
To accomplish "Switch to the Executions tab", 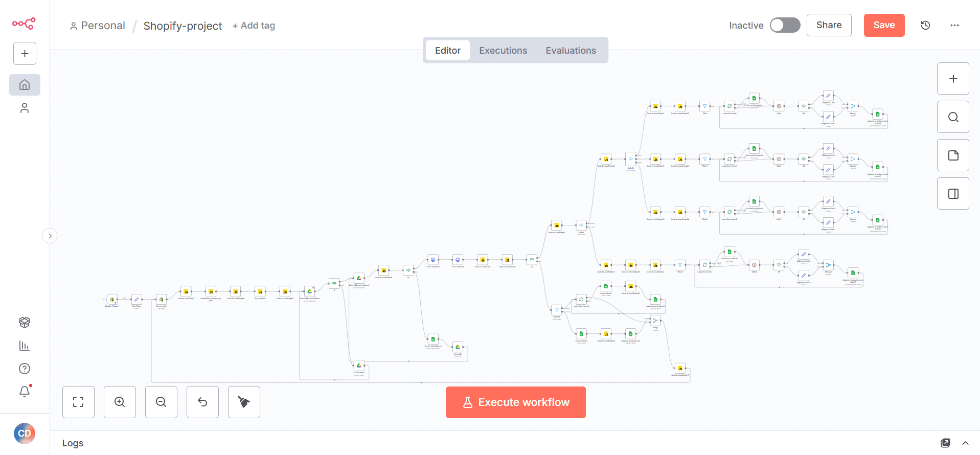I will pyautogui.click(x=503, y=50).
